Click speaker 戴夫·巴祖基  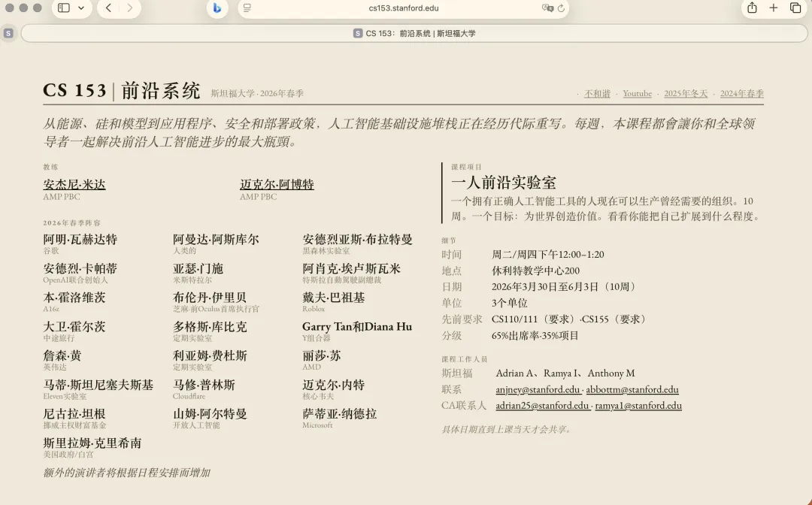tap(334, 298)
